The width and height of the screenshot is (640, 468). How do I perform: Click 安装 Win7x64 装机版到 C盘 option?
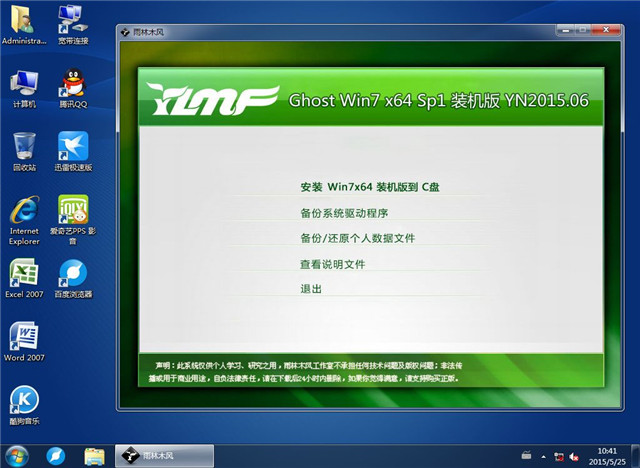[x=369, y=187]
